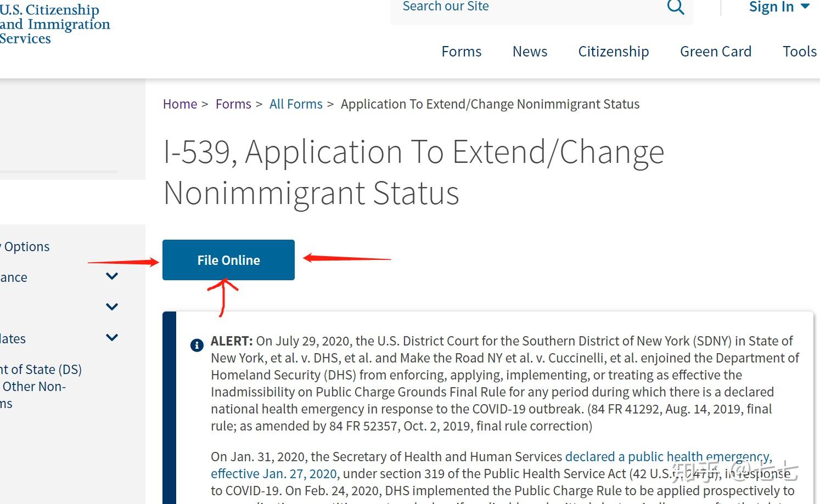Image resolution: width=820 pixels, height=504 pixels.
Task: Expand the sidebar section ending in "ance"
Action: pyautogui.click(x=112, y=276)
